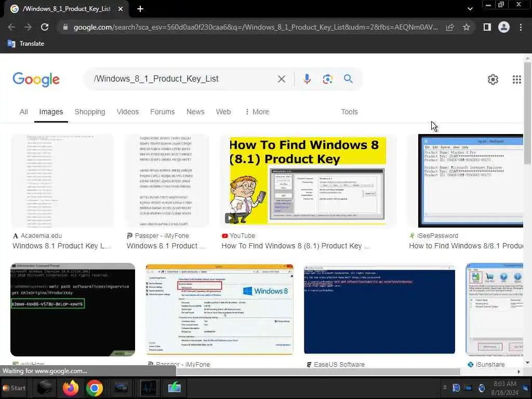
Task: Open command prompt product key thumbnail
Action: [73, 310]
